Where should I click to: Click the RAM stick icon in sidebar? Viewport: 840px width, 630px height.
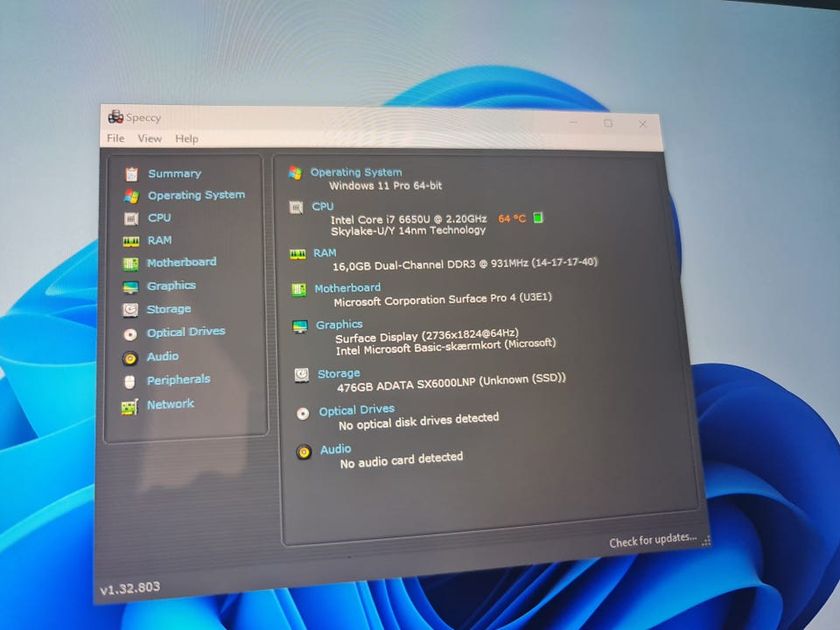pyautogui.click(x=130, y=241)
